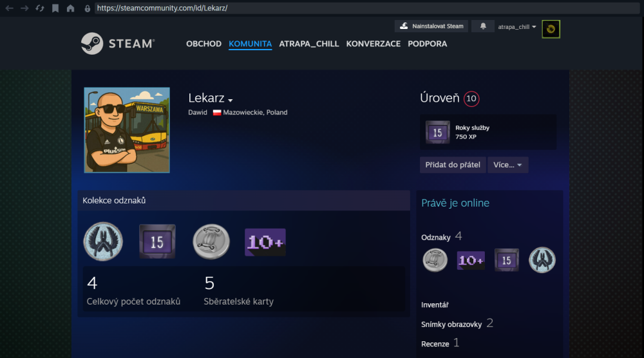Screen dimensions: 644x358
Task: Expand the Lekarz name history arrow
Action: [x=231, y=100]
